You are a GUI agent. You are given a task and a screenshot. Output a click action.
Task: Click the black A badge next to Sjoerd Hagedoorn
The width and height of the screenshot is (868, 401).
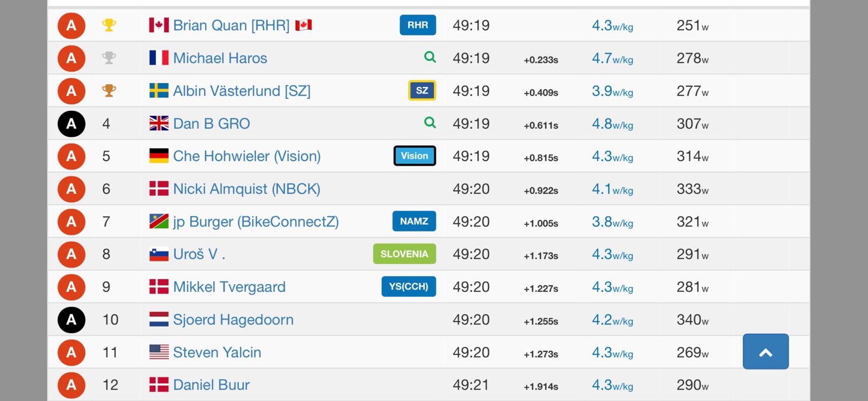click(x=72, y=320)
